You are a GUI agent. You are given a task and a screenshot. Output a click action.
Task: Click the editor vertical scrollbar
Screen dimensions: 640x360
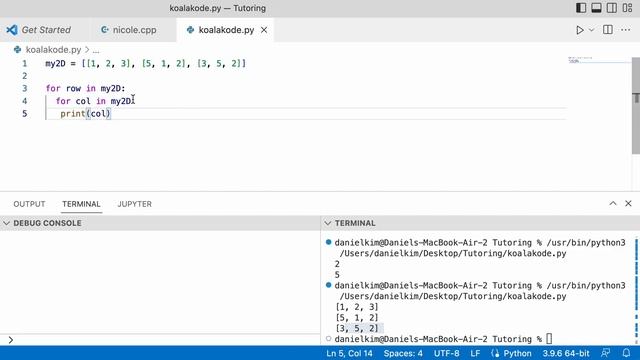coord(636,105)
